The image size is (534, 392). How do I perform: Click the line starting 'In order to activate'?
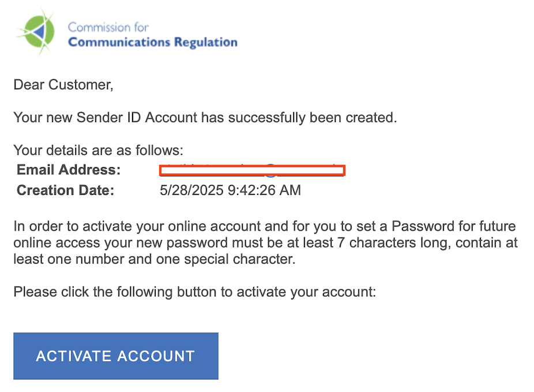click(265, 226)
